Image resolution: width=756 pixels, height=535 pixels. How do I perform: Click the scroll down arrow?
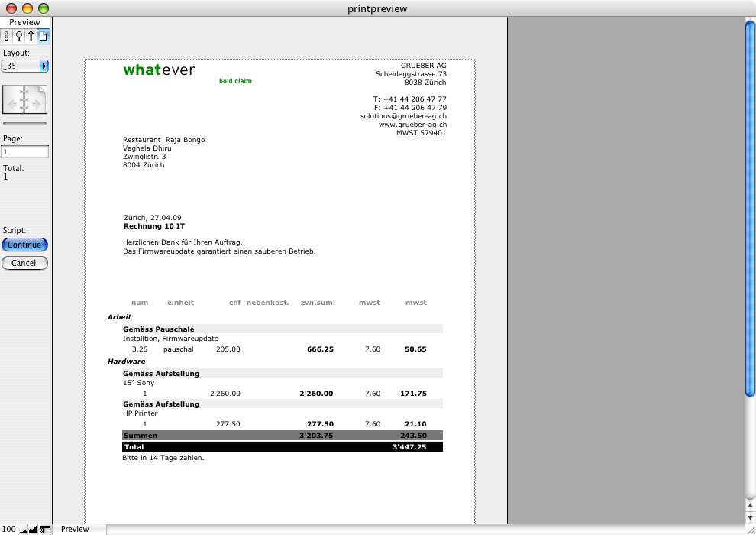pos(750,517)
